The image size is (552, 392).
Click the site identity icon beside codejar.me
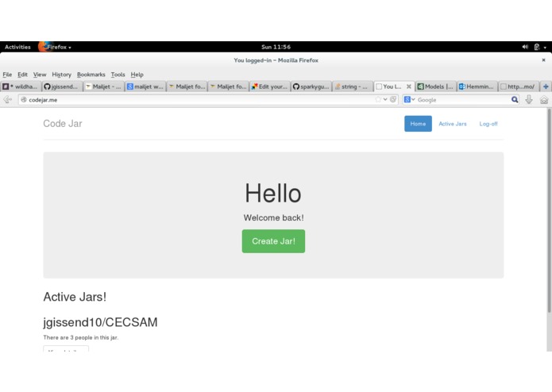click(x=24, y=100)
